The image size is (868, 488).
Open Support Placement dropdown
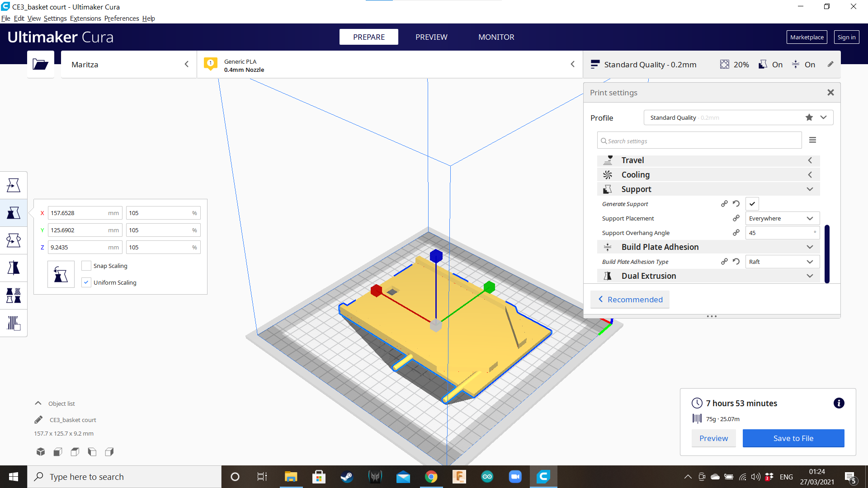pyautogui.click(x=782, y=218)
